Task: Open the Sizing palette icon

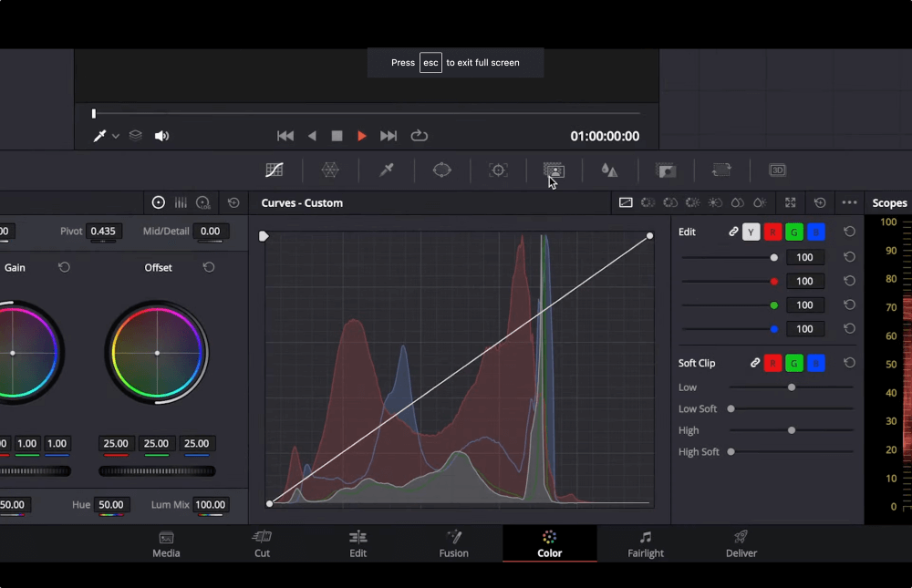Action: pyautogui.click(x=721, y=170)
